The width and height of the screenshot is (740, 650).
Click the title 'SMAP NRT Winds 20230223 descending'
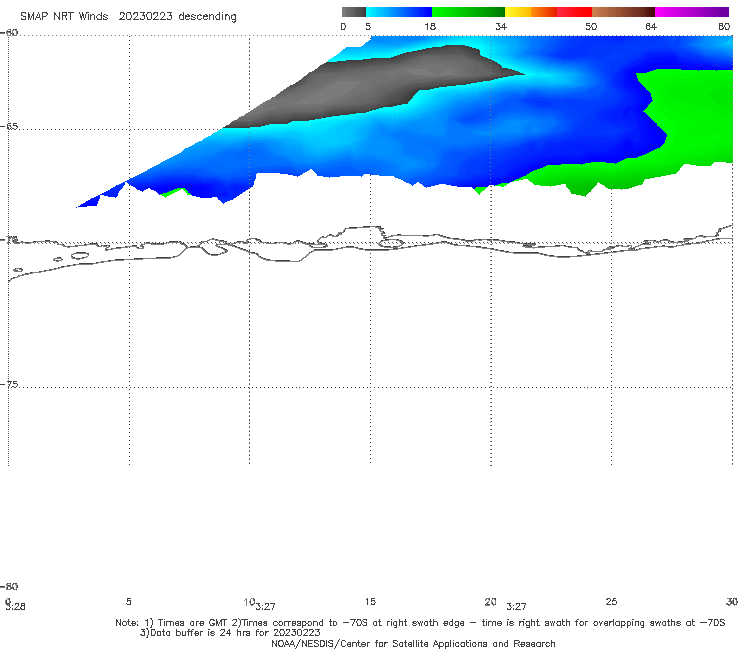point(128,16)
